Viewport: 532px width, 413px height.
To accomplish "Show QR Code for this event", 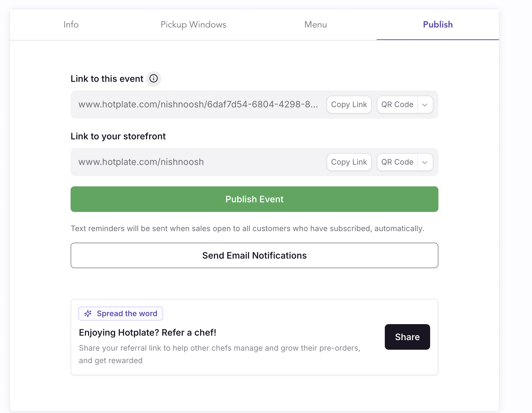I will [x=397, y=105].
